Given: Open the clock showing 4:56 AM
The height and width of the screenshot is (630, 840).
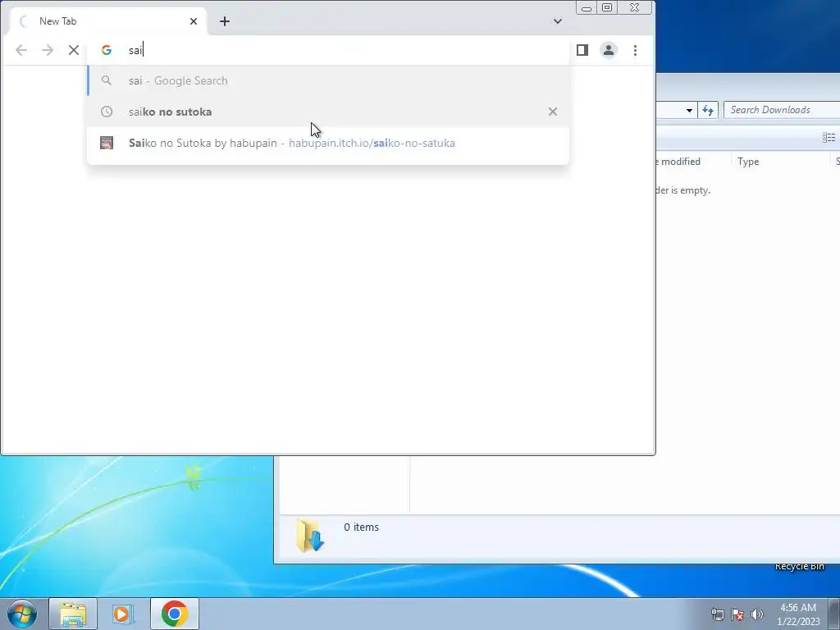Looking at the screenshot, I should coord(798,614).
